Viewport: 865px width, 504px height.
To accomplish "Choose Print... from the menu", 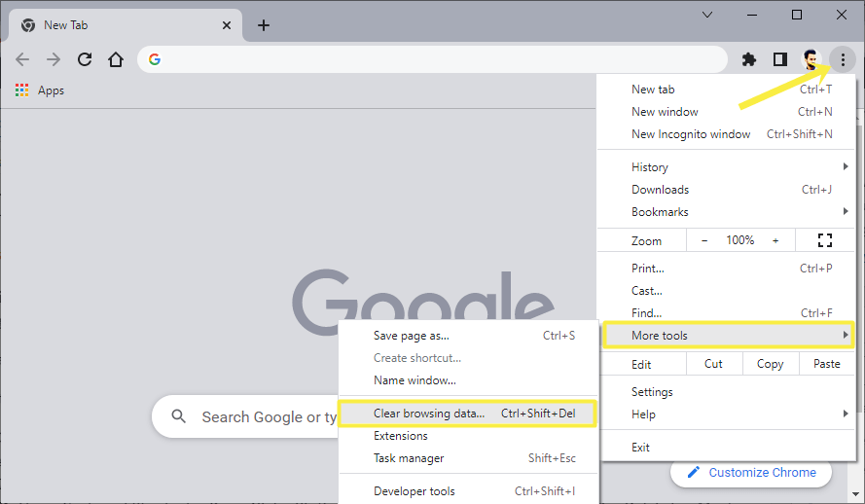I will (727, 269).
